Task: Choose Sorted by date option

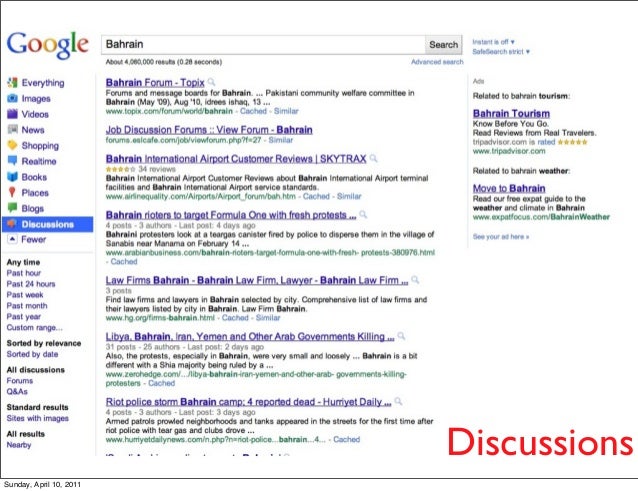Action: pyautogui.click(x=32, y=354)
